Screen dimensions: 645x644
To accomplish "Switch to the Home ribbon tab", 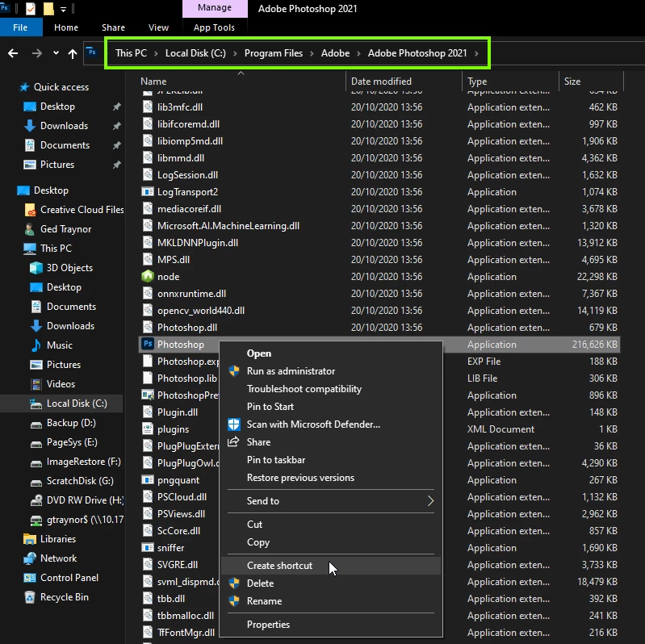I will point(66,27).
